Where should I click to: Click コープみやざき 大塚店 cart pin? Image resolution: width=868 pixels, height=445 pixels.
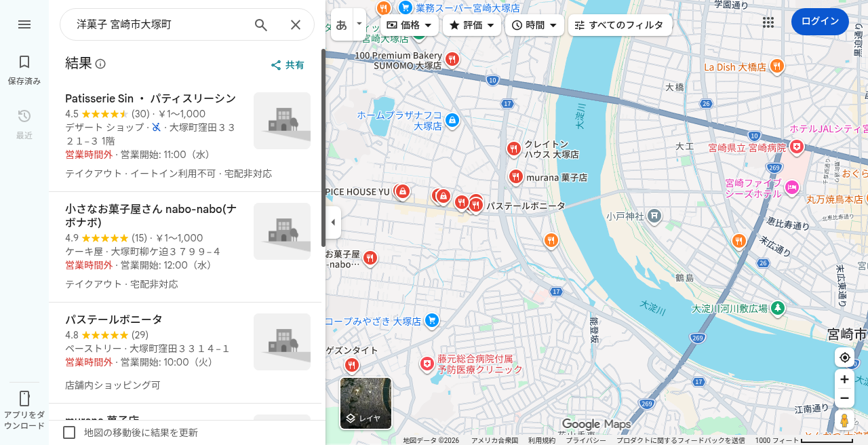(x=432, y=320)
